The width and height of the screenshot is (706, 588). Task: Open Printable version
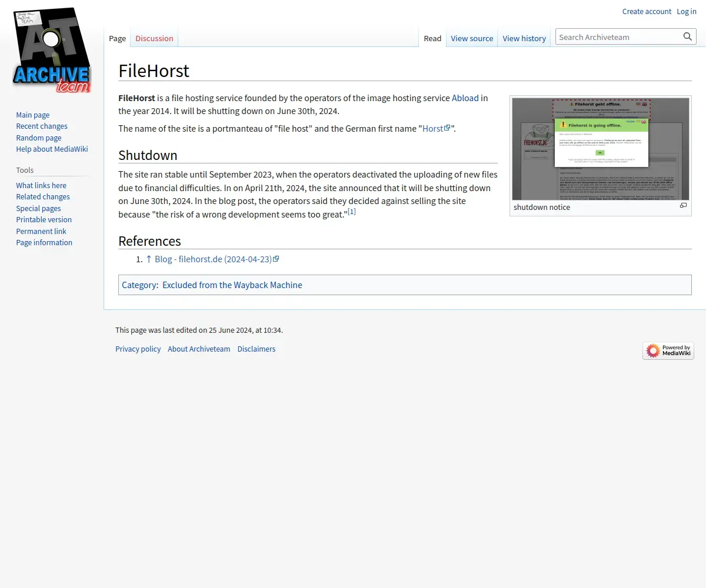coord(44,220)
